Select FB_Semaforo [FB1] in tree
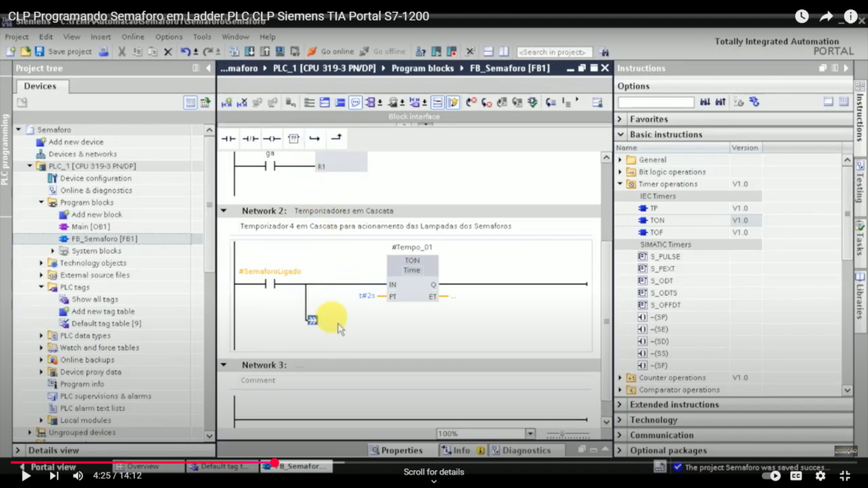 click(x=104, y=239)
